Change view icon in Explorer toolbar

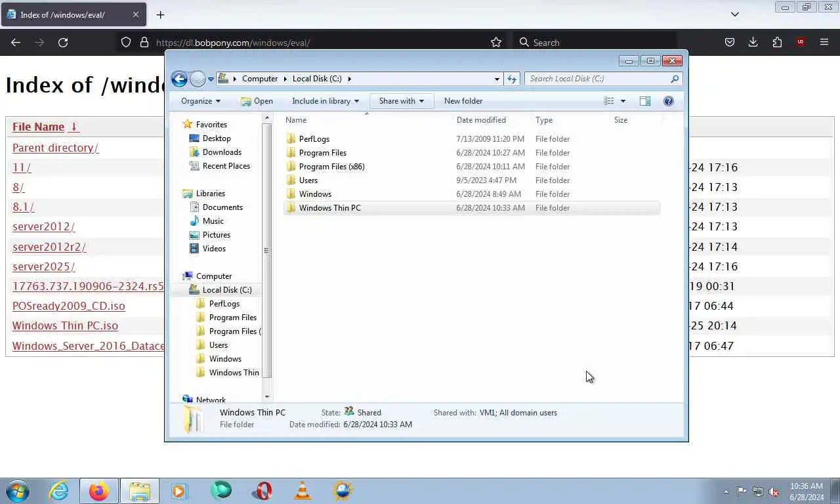[x=609, y=101]
